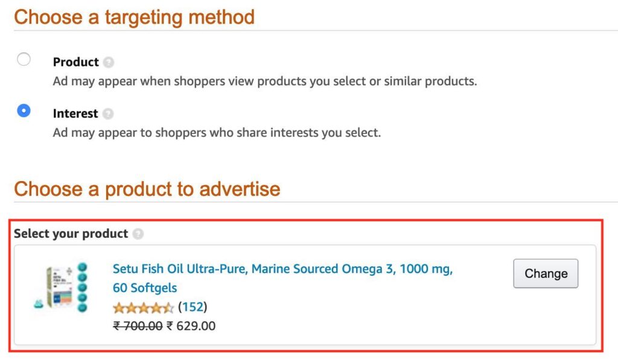Select the Product targeting radio button

click(24, 59)
